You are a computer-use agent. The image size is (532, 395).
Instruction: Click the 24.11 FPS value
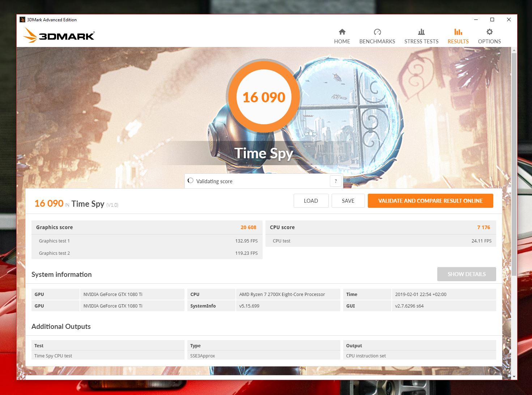[x=481, y=241]
